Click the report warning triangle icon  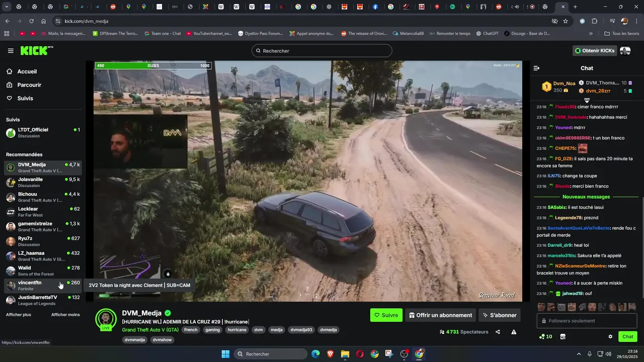click(514, 332)
